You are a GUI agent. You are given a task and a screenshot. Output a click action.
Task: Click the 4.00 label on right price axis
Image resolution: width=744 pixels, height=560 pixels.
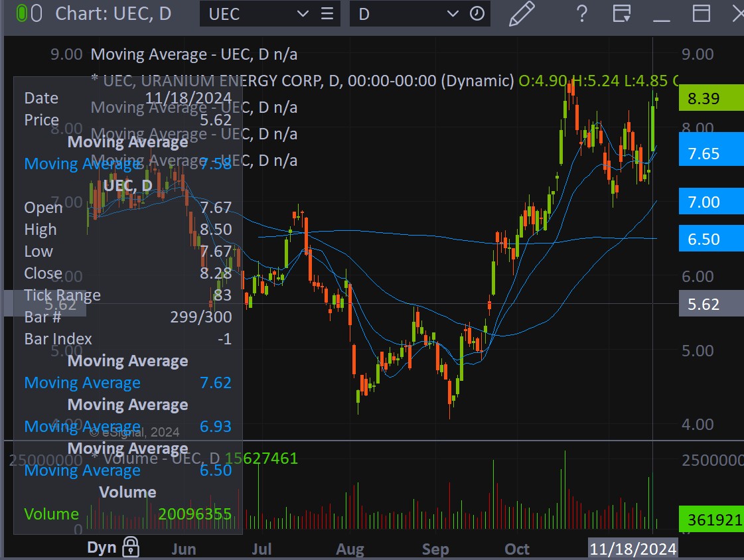point(697,424)
